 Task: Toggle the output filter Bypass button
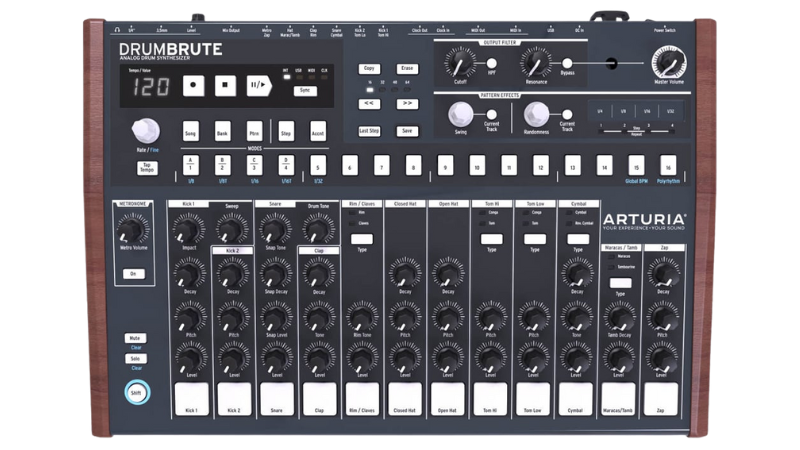(567, 63)
